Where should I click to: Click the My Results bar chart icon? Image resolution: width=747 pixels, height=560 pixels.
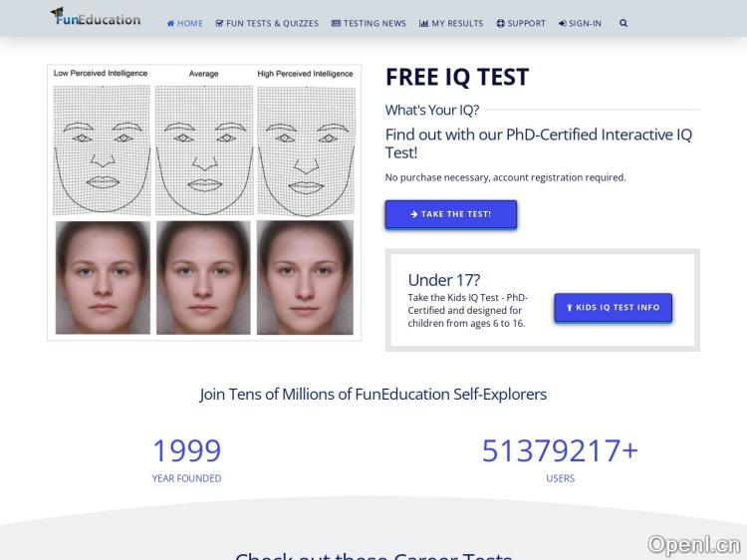tap(423, 23)
